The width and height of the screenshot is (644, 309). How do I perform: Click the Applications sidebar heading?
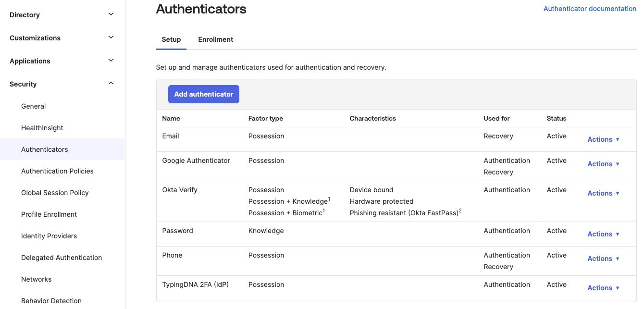click(30, 61)
